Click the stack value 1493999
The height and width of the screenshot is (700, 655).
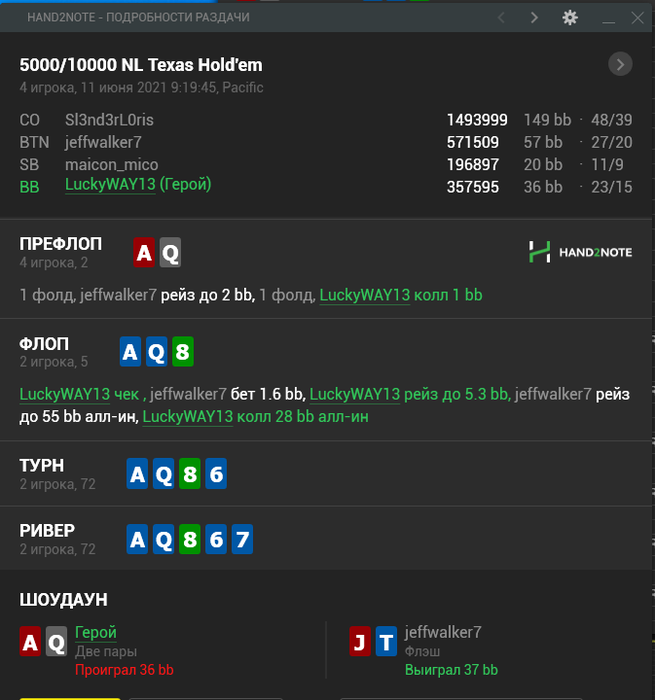tap(477, 120)
